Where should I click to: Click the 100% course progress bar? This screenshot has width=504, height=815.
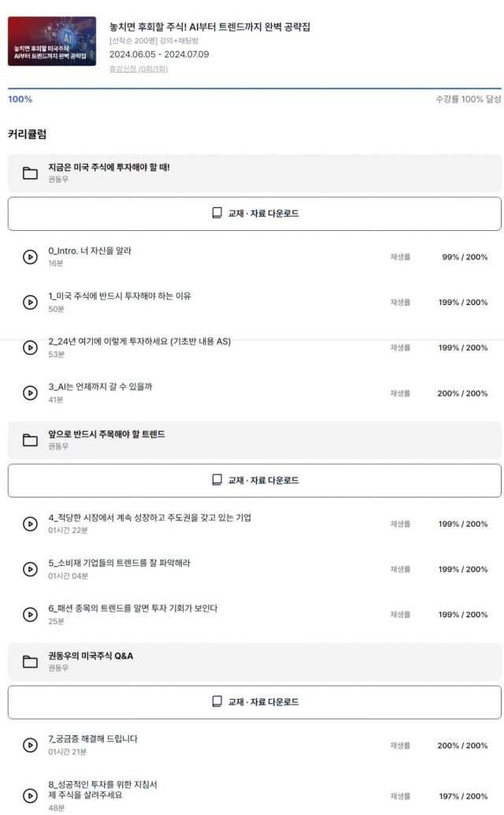[254, 89]
